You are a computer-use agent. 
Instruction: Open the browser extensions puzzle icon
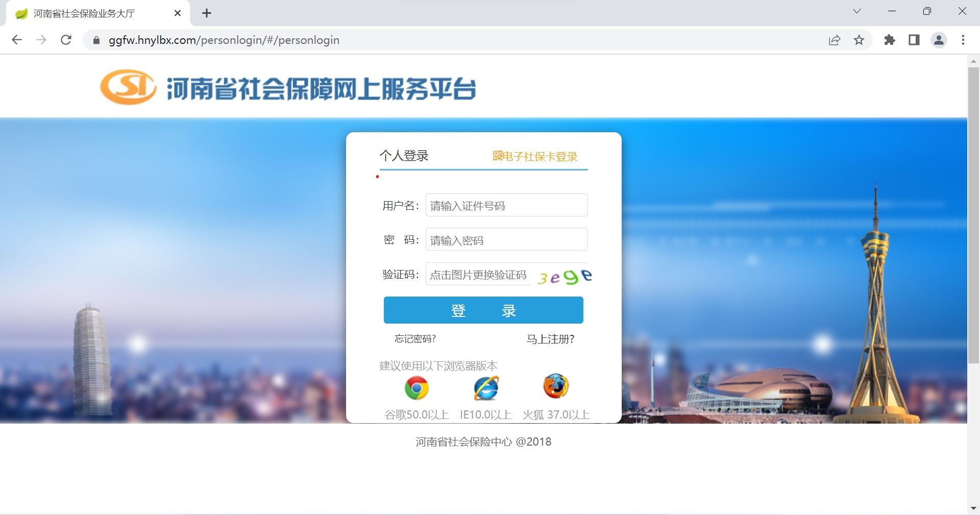(x=890, y=40)
